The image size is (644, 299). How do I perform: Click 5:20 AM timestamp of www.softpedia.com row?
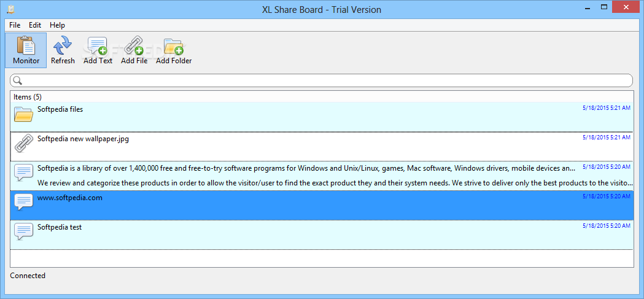606,196
